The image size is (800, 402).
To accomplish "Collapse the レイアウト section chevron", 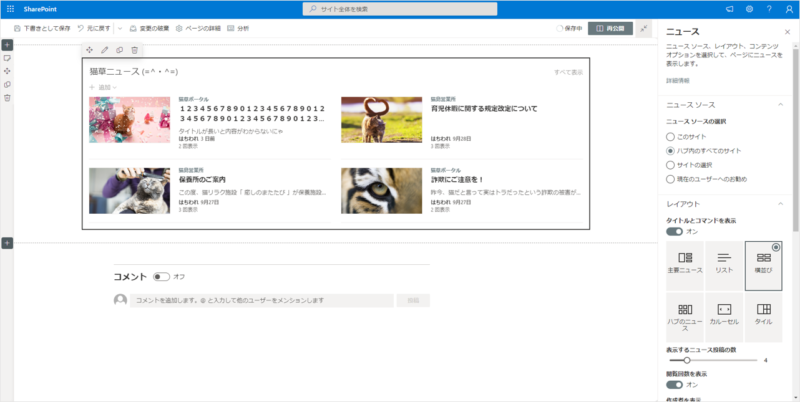I will click(779, 204).
